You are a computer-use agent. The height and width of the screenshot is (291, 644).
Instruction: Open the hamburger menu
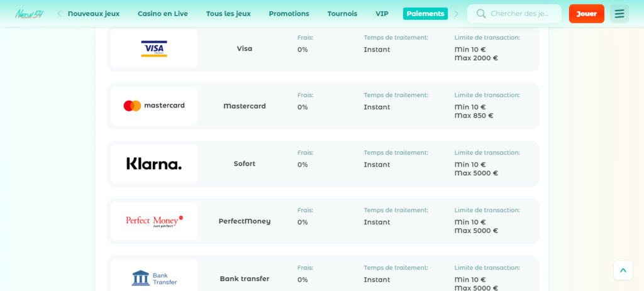tap(619, 14)
